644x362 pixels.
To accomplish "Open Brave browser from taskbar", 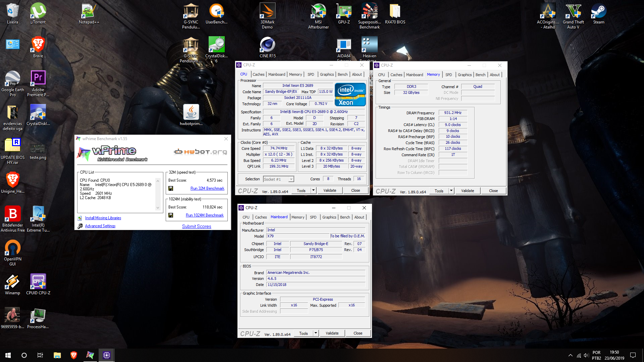I will (73, 355).
